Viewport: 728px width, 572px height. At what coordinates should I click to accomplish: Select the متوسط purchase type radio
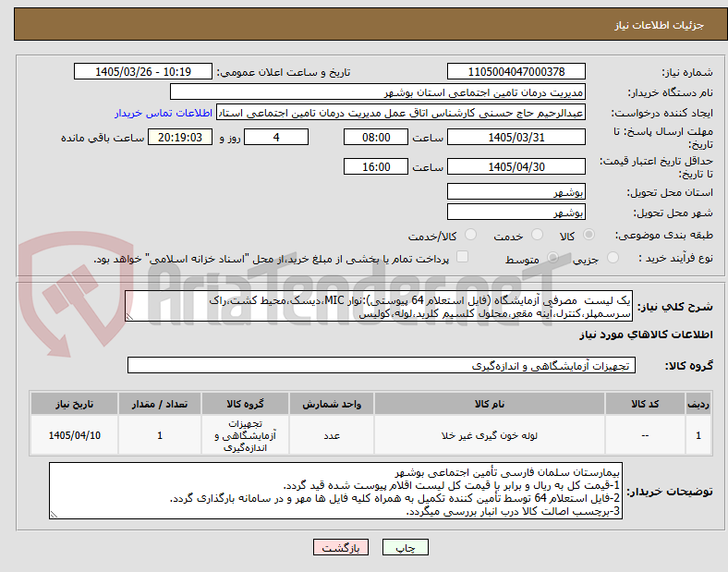click(552, 258)
